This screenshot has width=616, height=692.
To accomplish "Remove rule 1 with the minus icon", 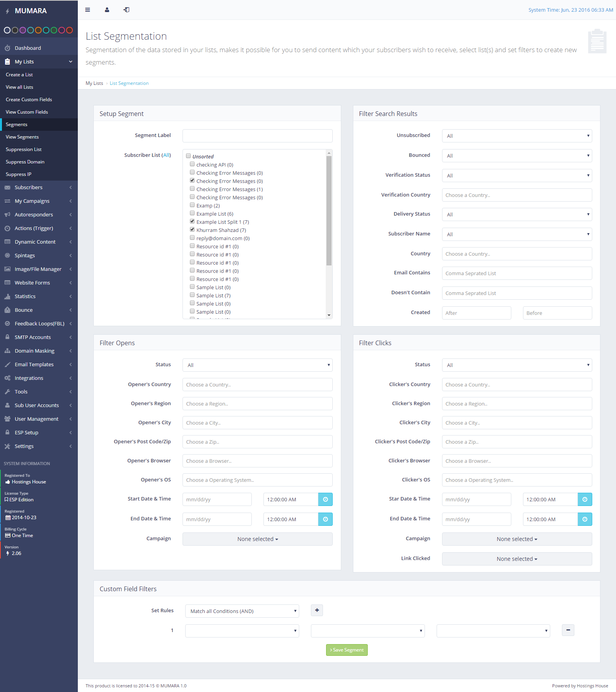I will [x=568, y=630].
